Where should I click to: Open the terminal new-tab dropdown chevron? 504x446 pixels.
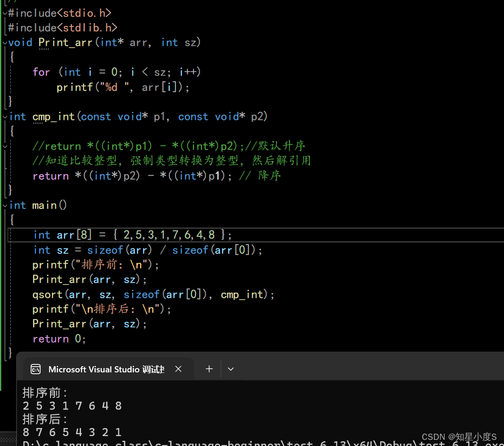(230, 369)
